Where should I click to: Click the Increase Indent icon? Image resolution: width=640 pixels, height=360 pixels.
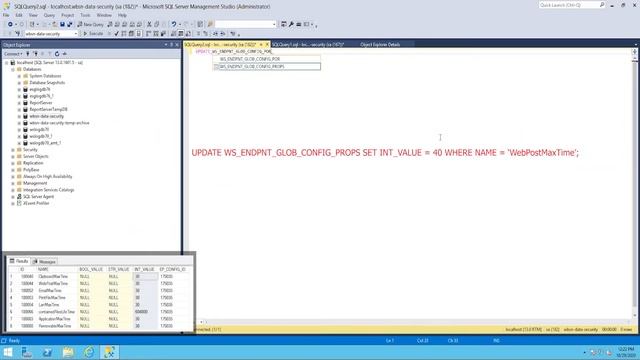(223, 34)
